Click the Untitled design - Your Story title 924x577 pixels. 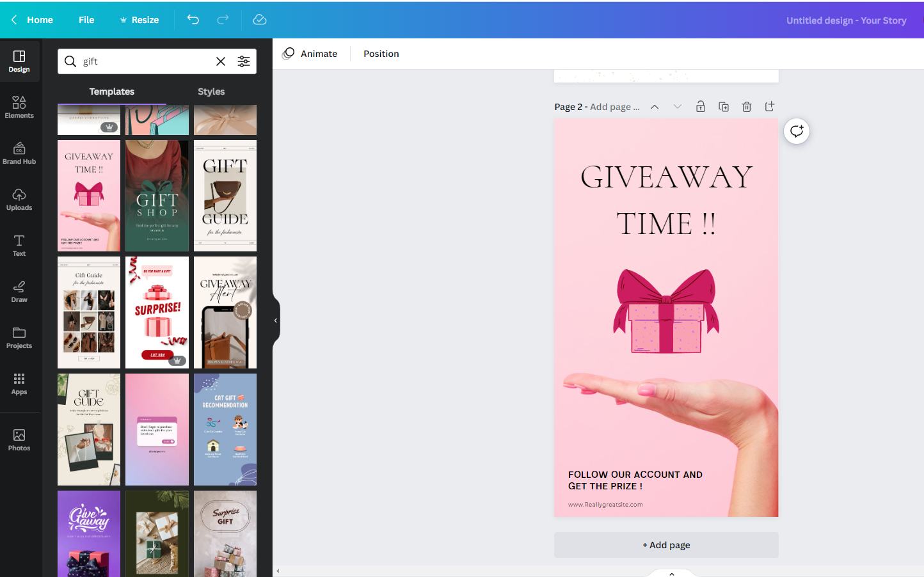point(846,20)
